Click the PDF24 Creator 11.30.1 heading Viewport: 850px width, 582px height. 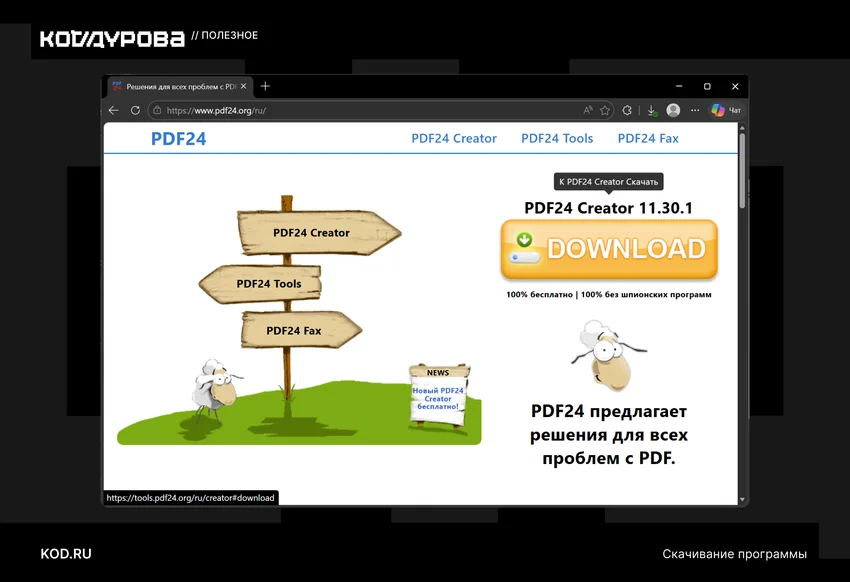click(608, 208)
